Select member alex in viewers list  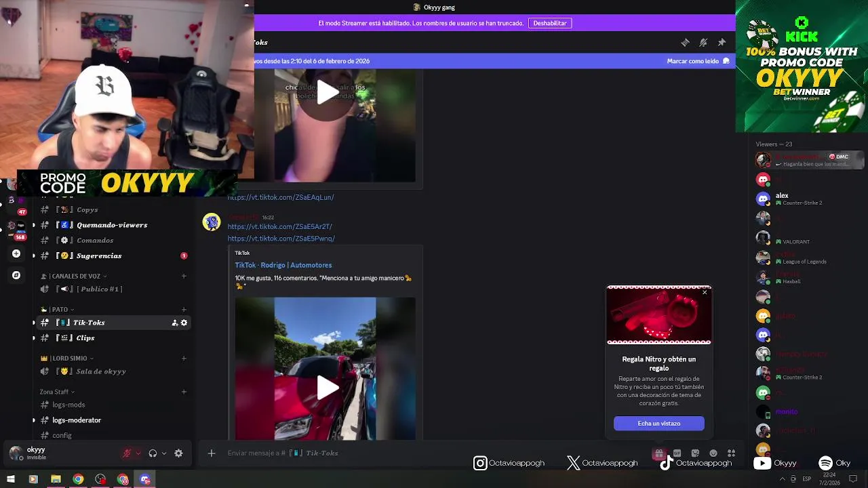810,199
